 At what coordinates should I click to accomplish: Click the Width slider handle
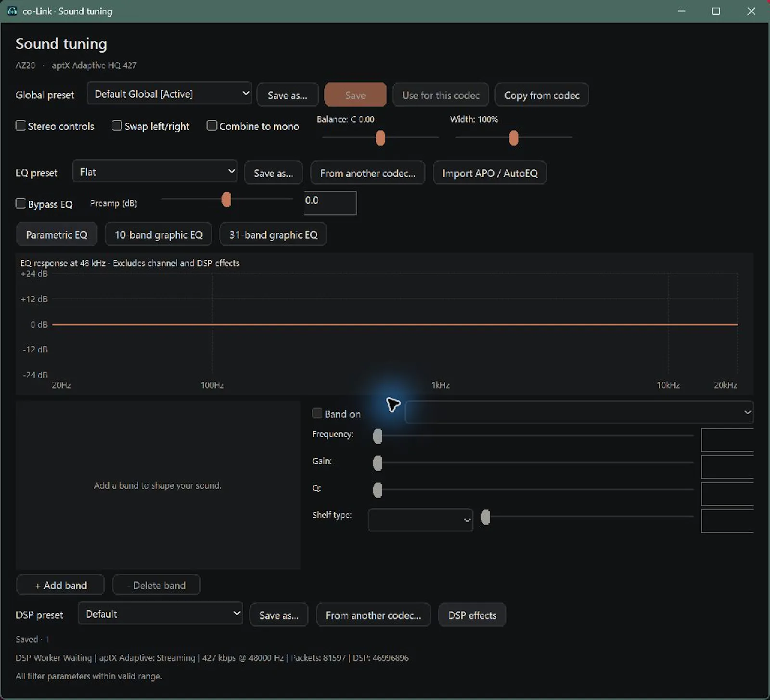point(514,138)
